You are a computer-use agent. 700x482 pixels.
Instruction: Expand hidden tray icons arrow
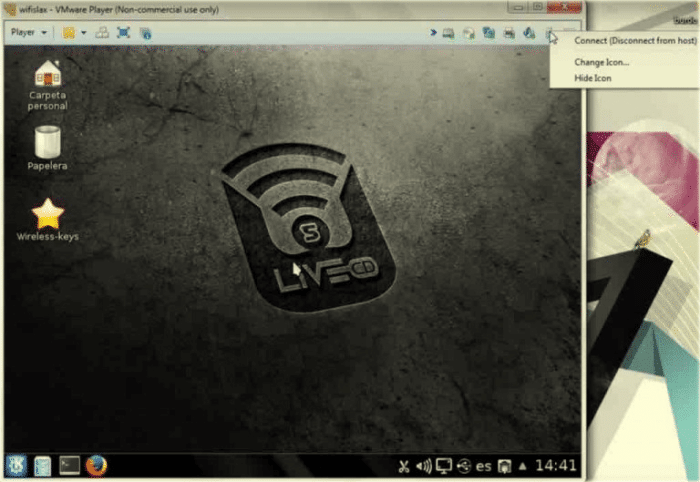coord(523,466)
